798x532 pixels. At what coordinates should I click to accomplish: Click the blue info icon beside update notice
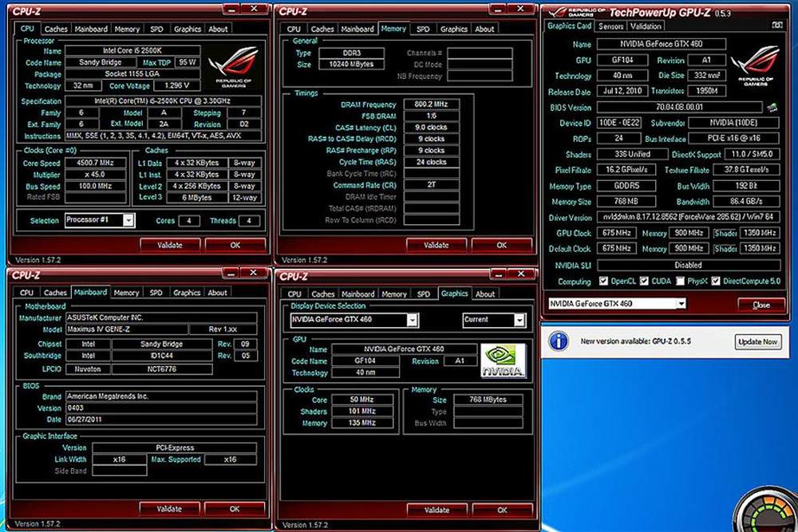pyautogui.click(x=559, y=341)
